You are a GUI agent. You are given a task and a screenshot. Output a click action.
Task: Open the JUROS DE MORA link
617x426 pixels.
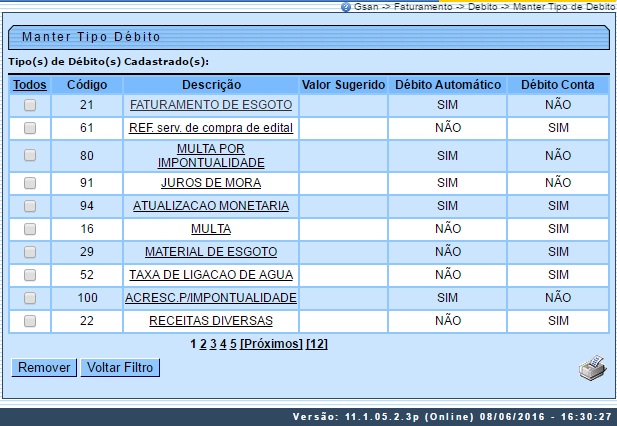[x=211, y=183]
